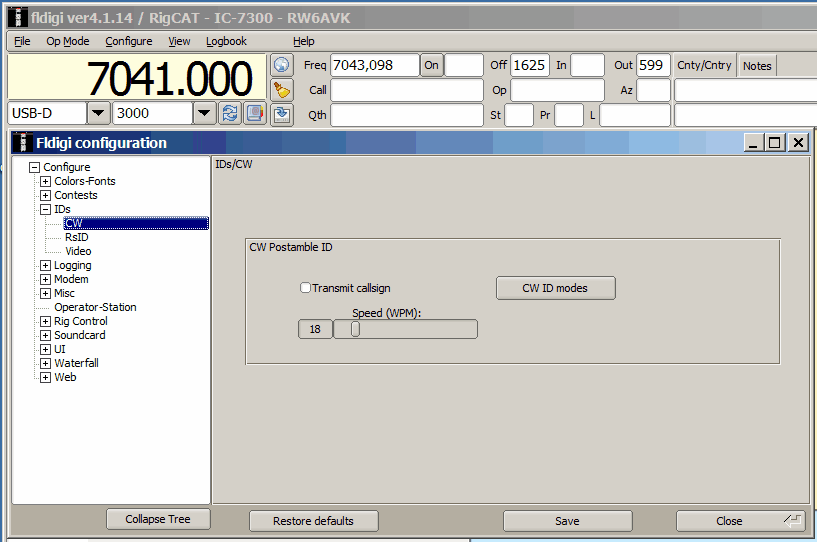
Task: Open the Logbook menu
Action: click(x=226, y=41)
